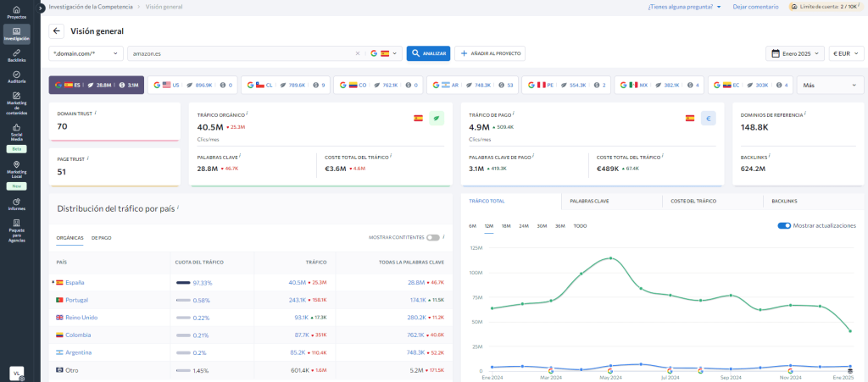Viewport: 868px width, 382px height.
Task: Select the AR country database tab
Action: click(x=472, y=86)
